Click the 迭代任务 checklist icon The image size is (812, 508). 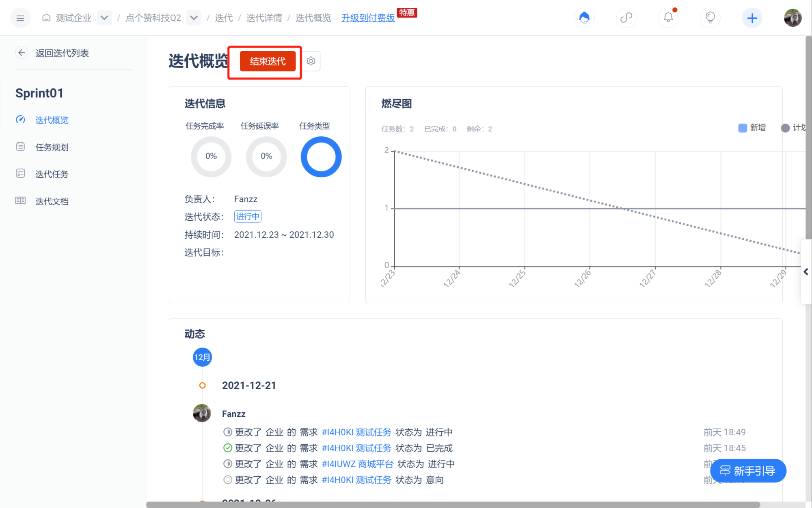coord(20,174)
